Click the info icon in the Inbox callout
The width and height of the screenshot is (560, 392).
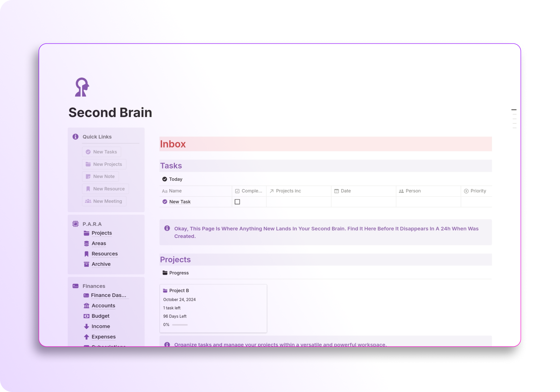pos(167,228)
